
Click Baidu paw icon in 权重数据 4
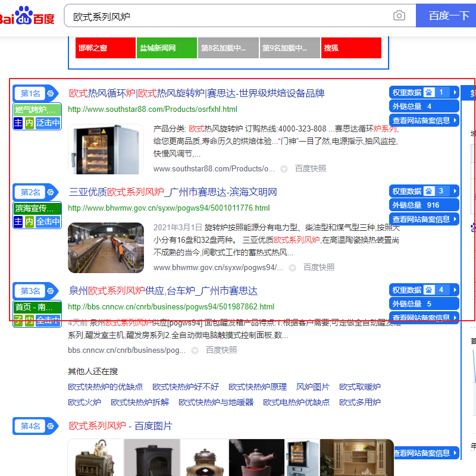[x=429, y=290]
